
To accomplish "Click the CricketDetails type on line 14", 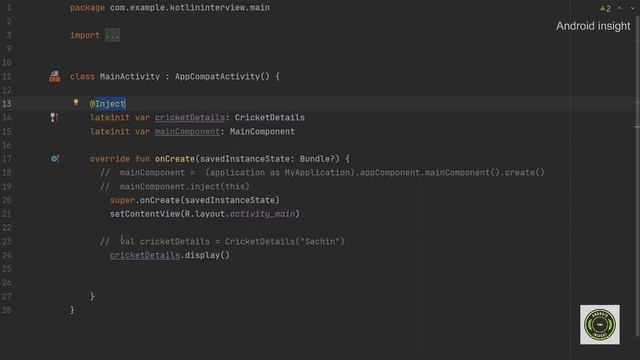I will 269,118.
